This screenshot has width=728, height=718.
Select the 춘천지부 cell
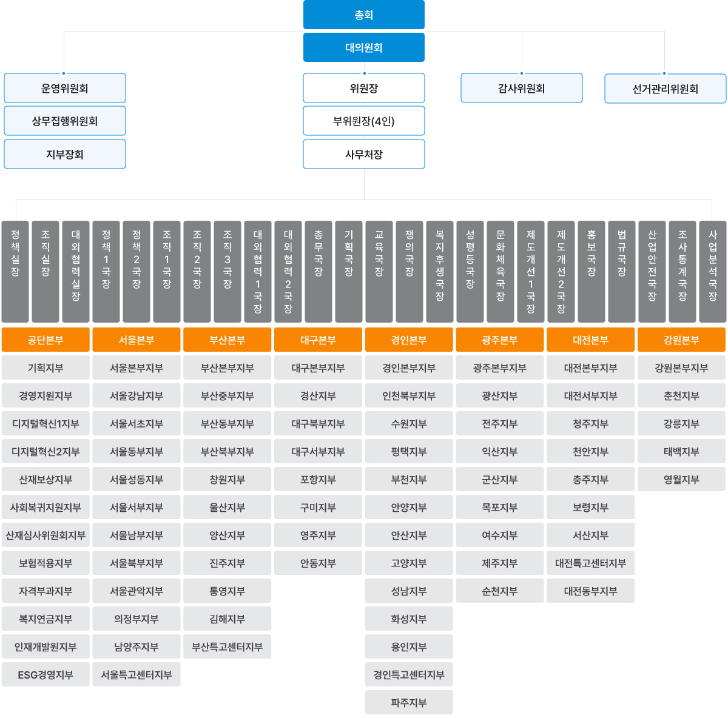(x=681, y=396)
